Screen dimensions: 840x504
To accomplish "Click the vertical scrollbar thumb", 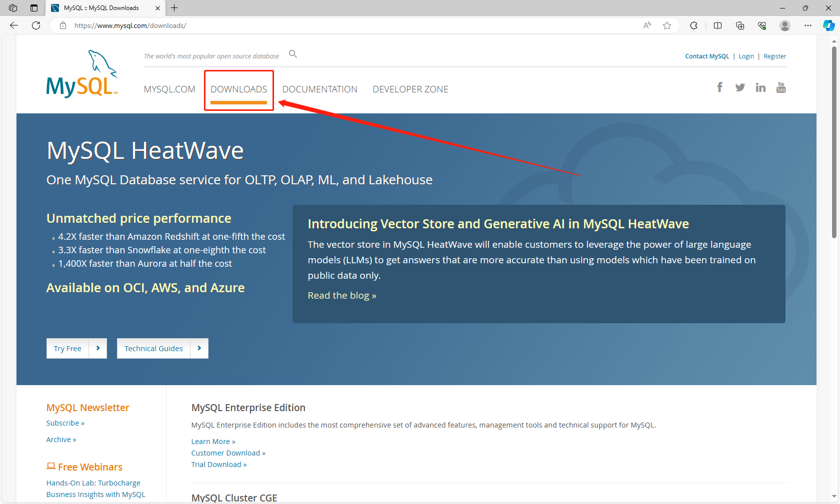I will [x=834, y=142].
